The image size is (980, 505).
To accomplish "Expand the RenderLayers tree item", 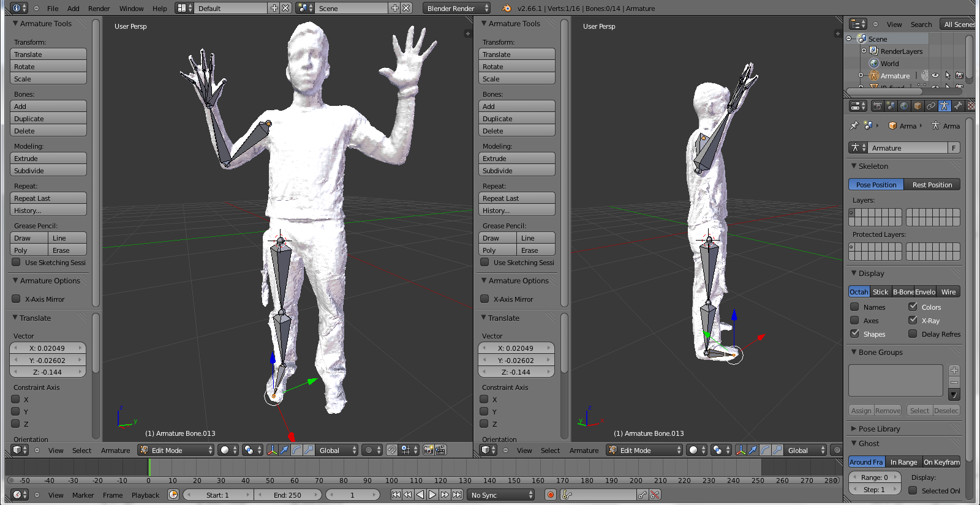I will (x=864, y=51).
